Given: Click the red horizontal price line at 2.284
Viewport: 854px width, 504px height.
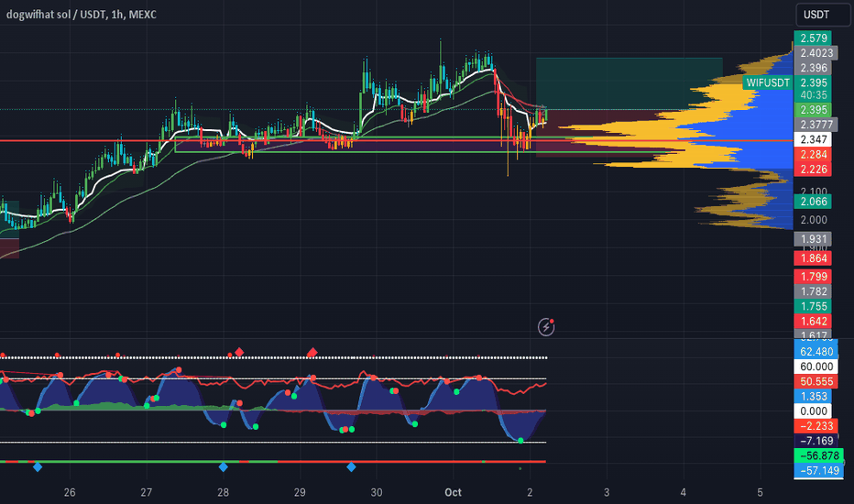Looking at the screenshot, I should (397, 140).
